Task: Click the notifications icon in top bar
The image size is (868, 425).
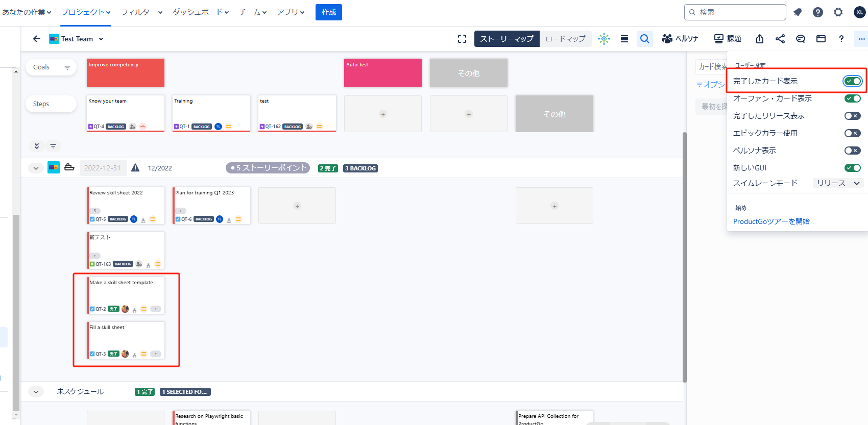Action: (798, 12)
